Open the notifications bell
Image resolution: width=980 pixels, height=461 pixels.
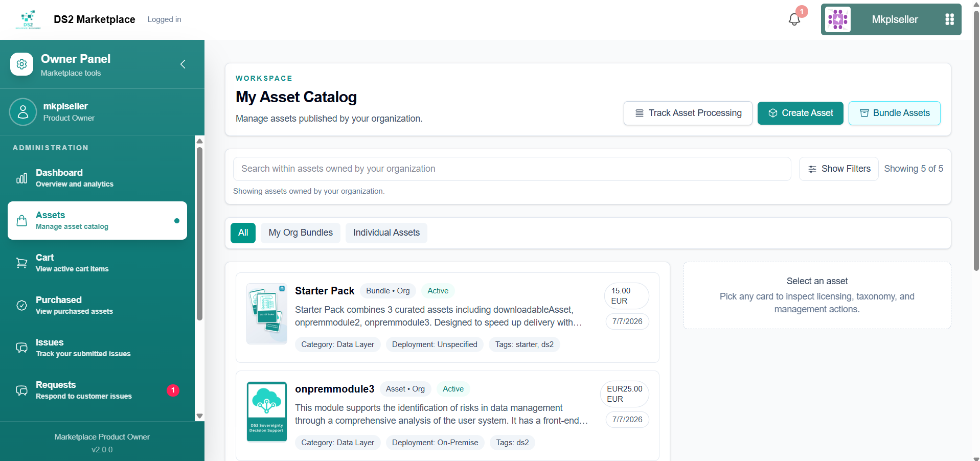[x=794, y=19]
